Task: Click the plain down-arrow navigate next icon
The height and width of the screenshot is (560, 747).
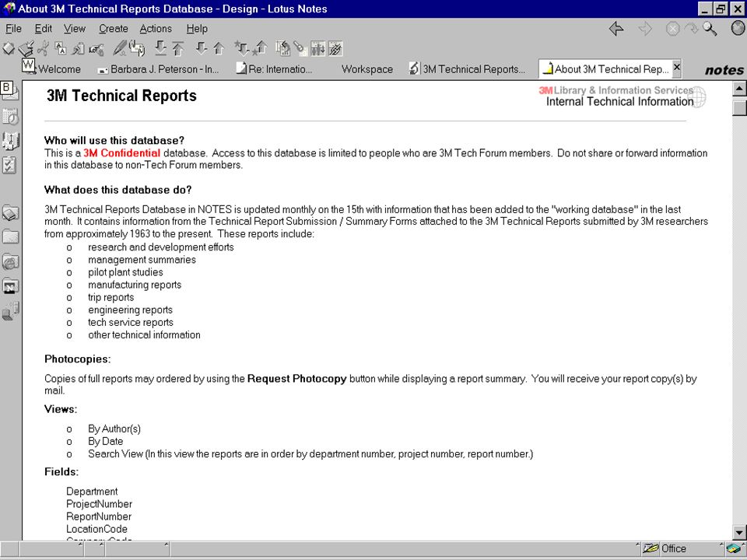Action: [202, 48]
